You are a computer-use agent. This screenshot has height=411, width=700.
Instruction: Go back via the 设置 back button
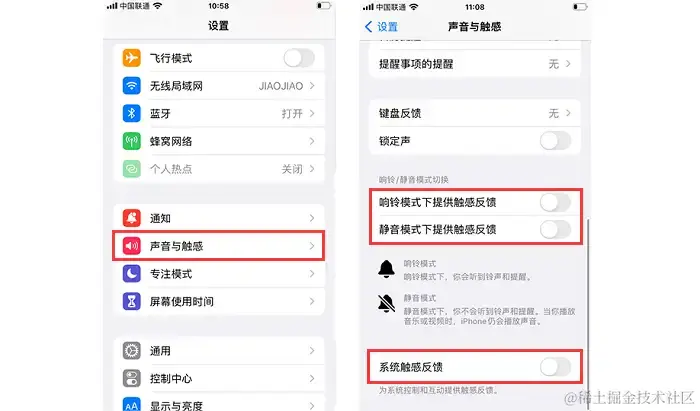pyautogui.click(x=381, y=27)
